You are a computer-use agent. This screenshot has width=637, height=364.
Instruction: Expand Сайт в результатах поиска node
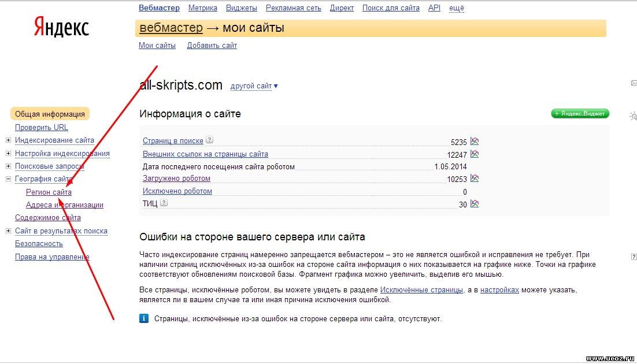click(x=8, y=231)
